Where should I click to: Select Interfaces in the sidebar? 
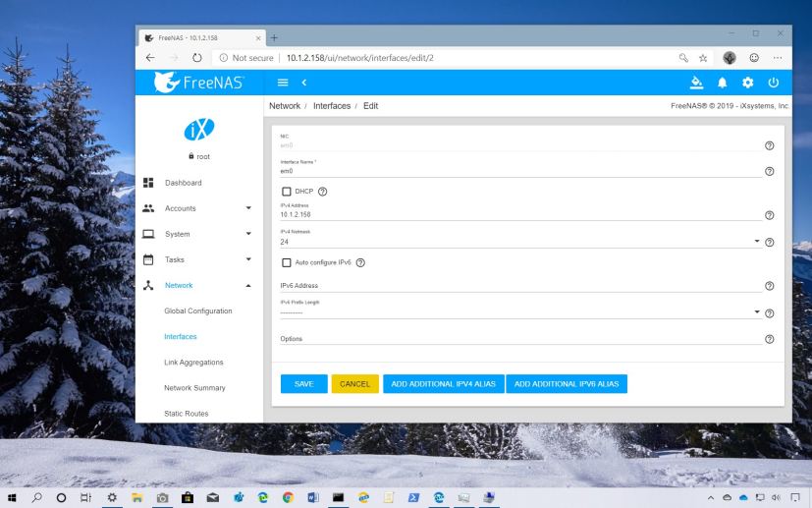(x=181, y=336)
